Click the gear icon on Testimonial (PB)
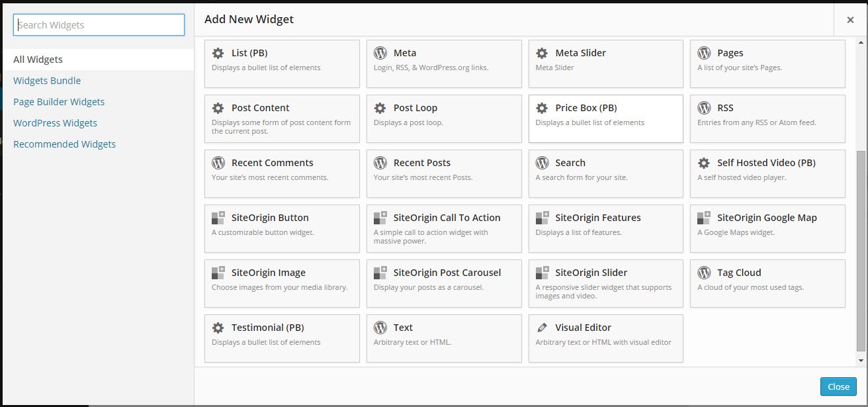This screenshot has width=868, height=407. point(218,328)
